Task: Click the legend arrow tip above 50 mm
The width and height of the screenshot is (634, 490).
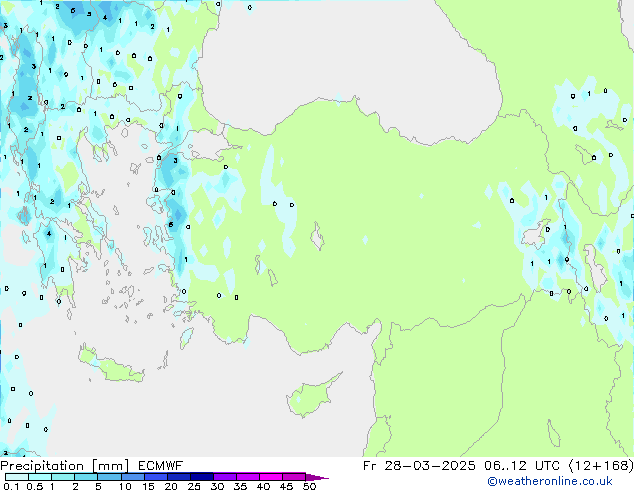Action: pos(317,478)
